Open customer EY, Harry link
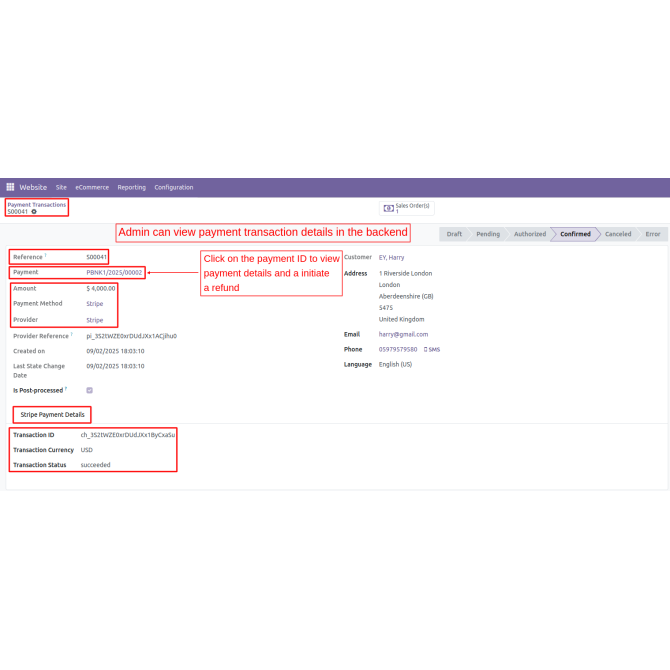The image size is (670, 670). click(x=391, y=257)
